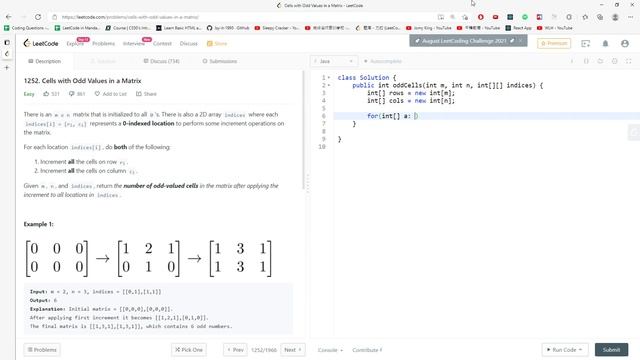Open the Learn Basic HTML bookmark

[179, 28]
